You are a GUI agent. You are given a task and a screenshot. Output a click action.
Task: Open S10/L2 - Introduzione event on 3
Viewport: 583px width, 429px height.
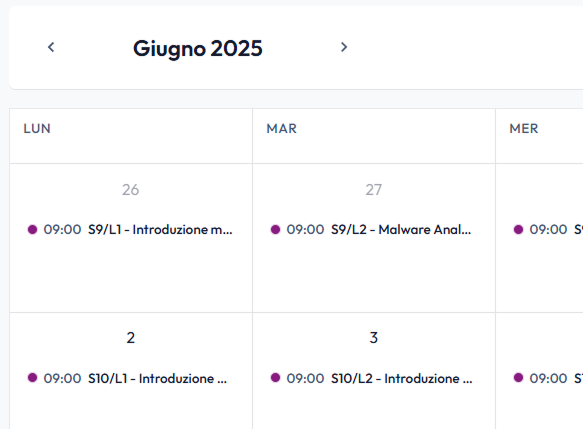point(373,378)
